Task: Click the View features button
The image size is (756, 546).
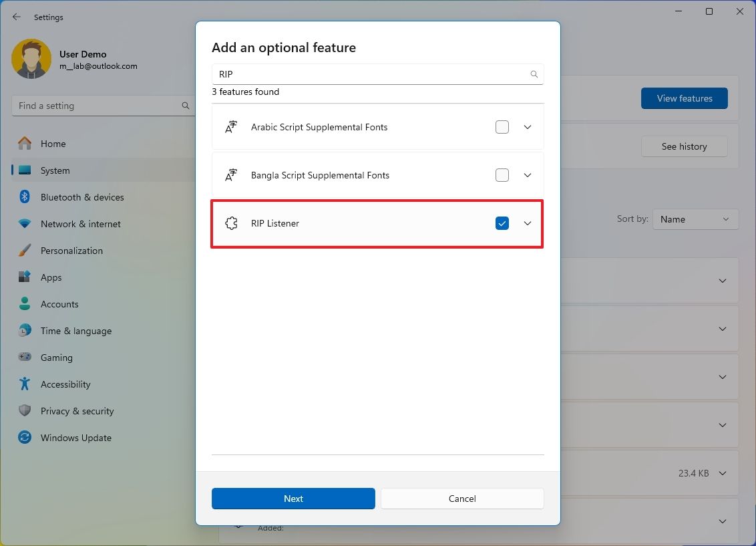Action: (x=684, y=98)
